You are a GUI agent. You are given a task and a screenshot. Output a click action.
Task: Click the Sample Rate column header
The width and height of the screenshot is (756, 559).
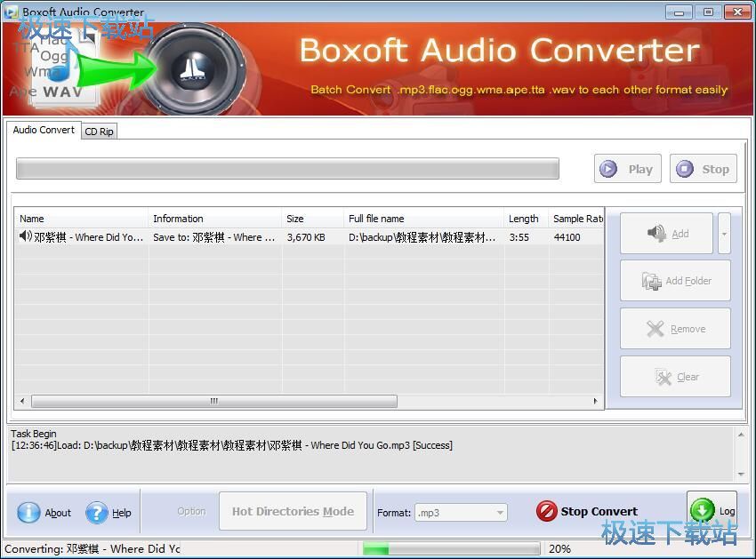(576, 219)
